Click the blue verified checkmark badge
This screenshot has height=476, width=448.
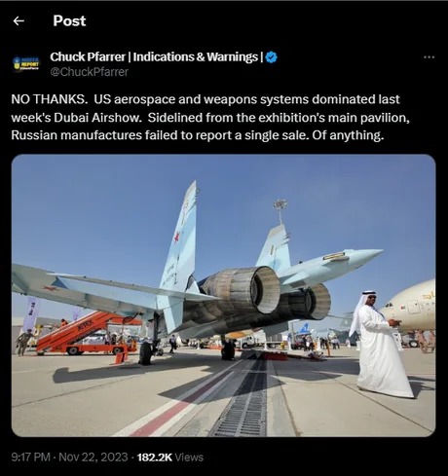272,57
